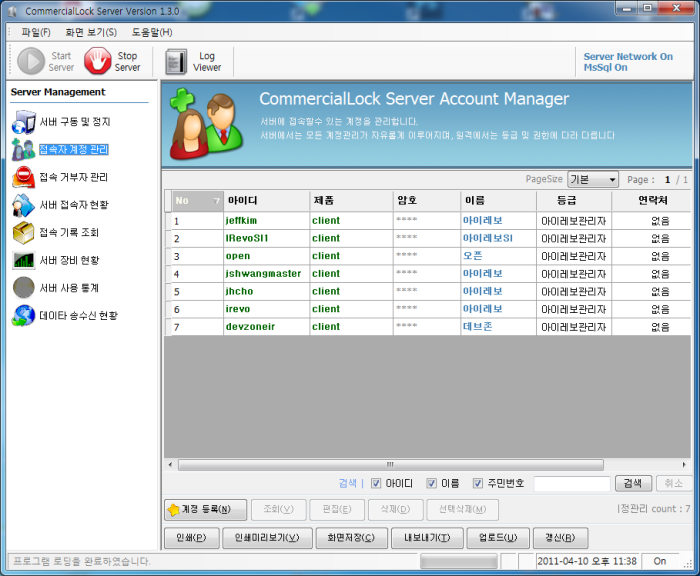700x576 pixels.
Task: Click the 아이디 column header
Action: pos(267,201)
